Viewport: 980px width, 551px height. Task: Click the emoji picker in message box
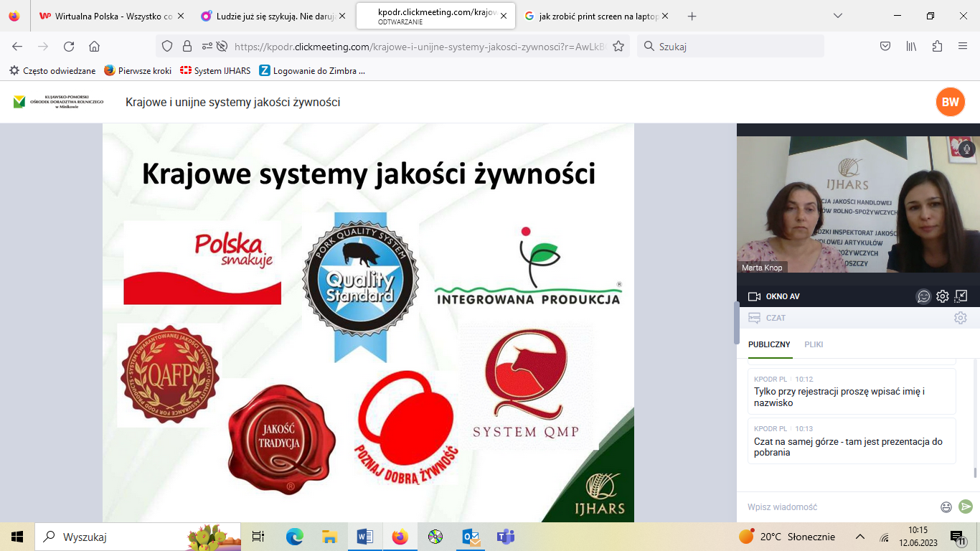tap(946, 507)
